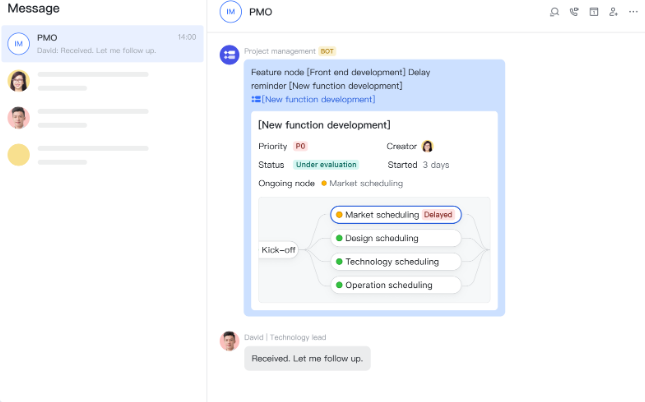Start a call from PMO chat header
The image size is (645, 402).
pos(574,12)
